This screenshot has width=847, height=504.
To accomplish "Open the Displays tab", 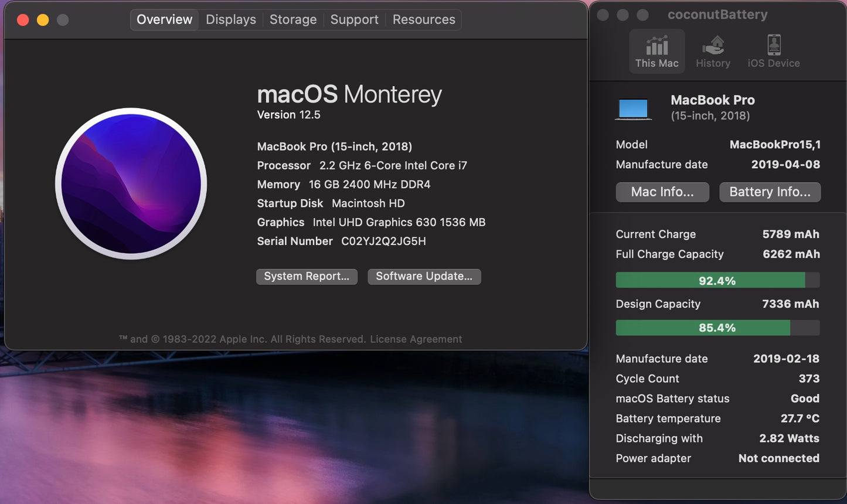I will pyautogui.click(x=230, y=19).
